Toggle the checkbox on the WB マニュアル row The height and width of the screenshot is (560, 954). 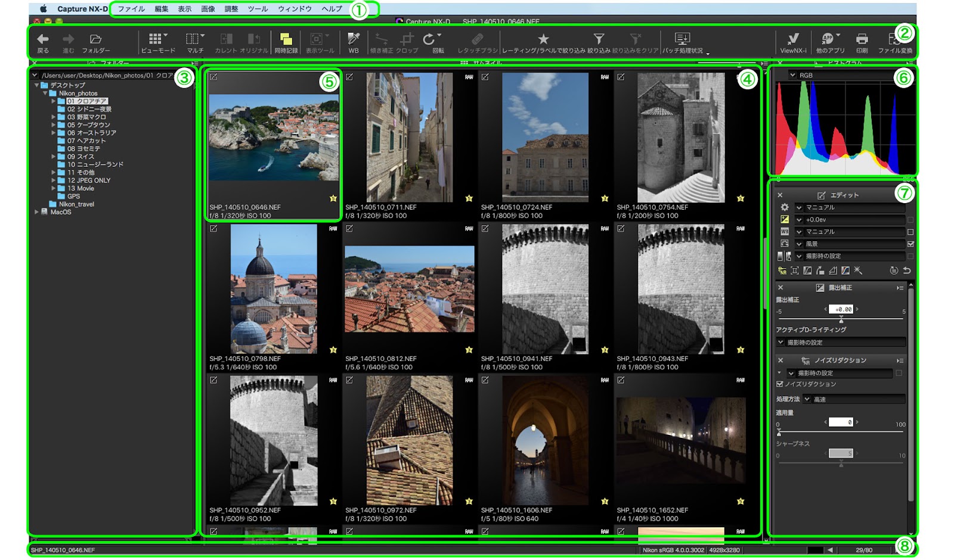coord(910,232)
